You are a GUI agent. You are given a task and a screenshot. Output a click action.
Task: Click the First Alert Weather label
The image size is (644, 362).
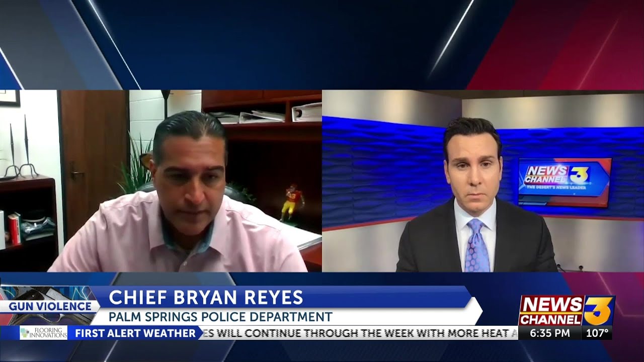coord(135,333)
